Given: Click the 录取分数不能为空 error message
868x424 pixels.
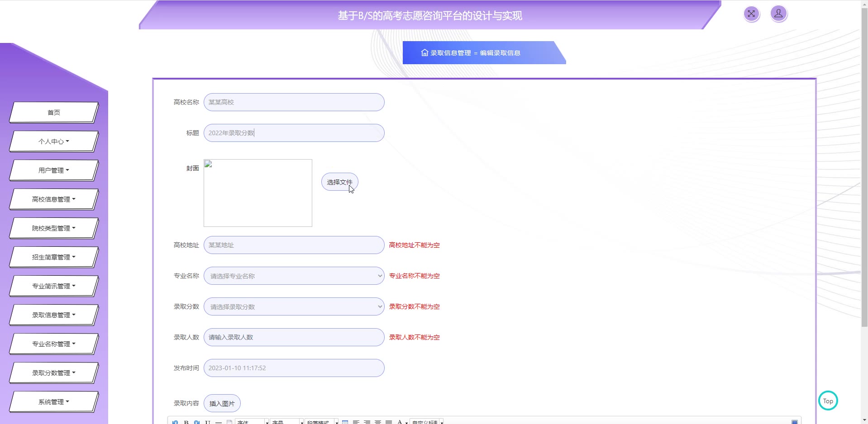Looking at the screenshot, I should pyautogui.click(x=415, y=306).
